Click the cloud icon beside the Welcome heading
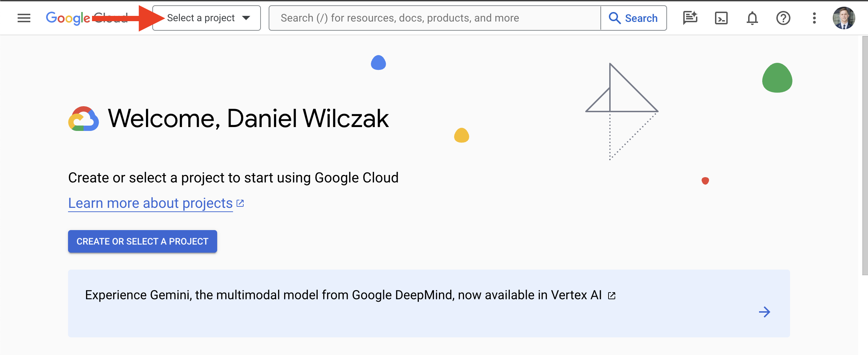The width and height of the screenshot is (868, 355). point(84,119)
